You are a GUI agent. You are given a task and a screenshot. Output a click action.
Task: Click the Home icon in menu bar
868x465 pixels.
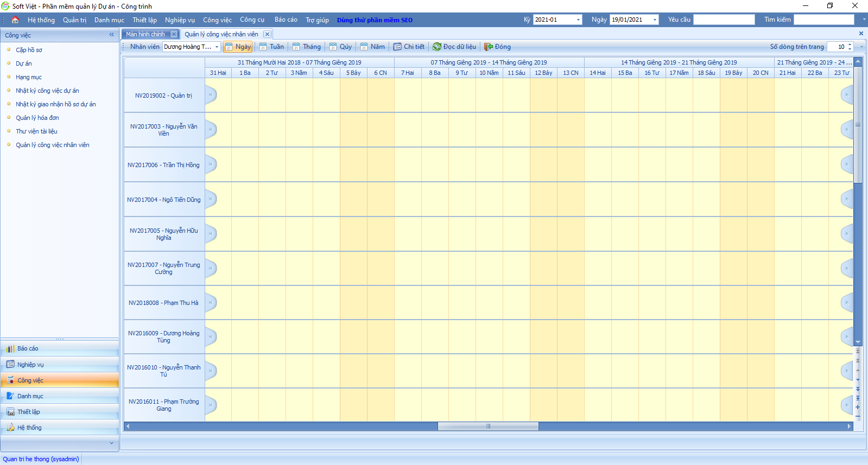pos(15,20)
